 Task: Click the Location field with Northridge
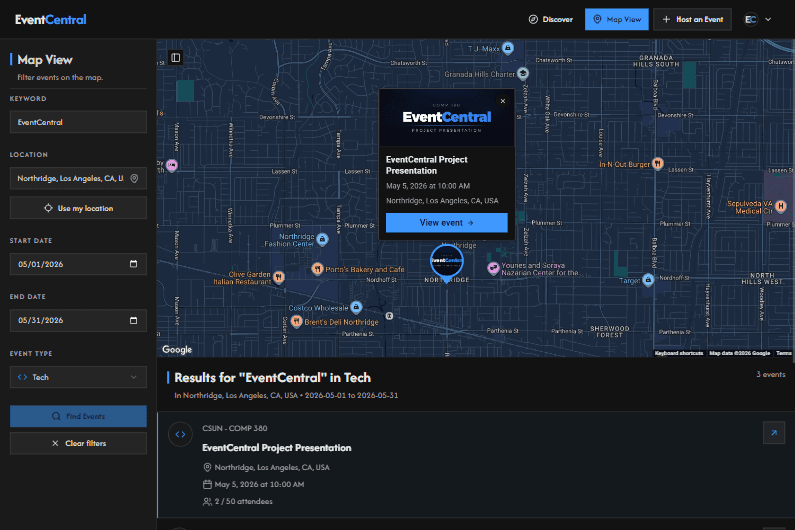pyautogui.click(x=78, y=179)
